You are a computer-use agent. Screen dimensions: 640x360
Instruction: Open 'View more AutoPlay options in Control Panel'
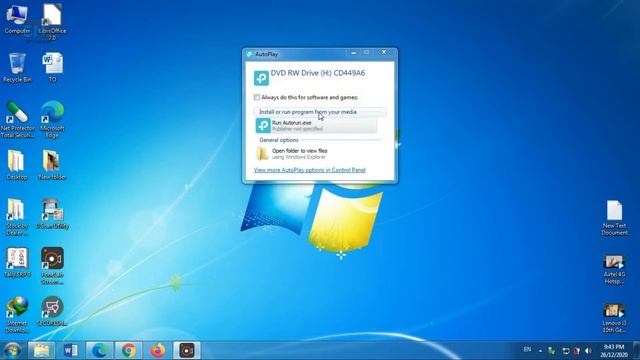(x=309, y=170)
